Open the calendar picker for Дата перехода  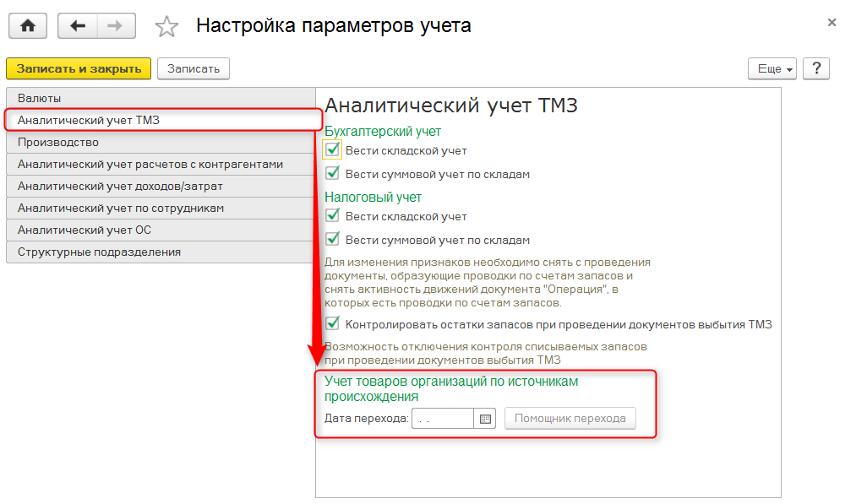(x=487, y=417)
